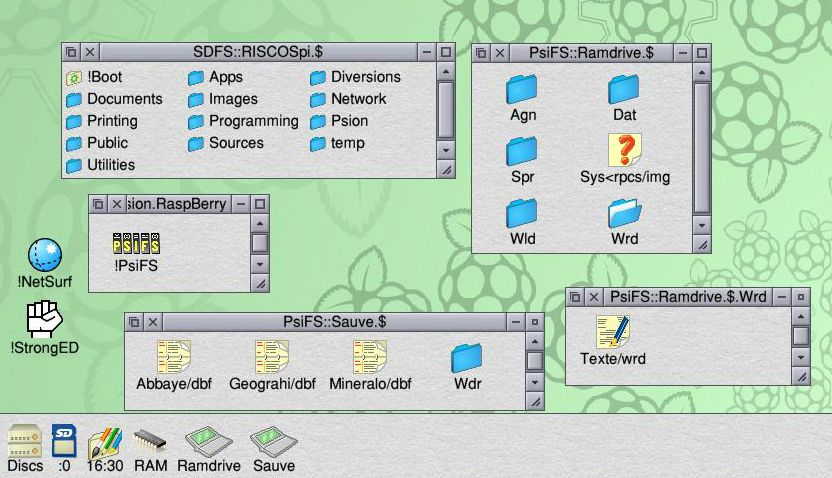Open the Texte/wrd document

(613, 341)
